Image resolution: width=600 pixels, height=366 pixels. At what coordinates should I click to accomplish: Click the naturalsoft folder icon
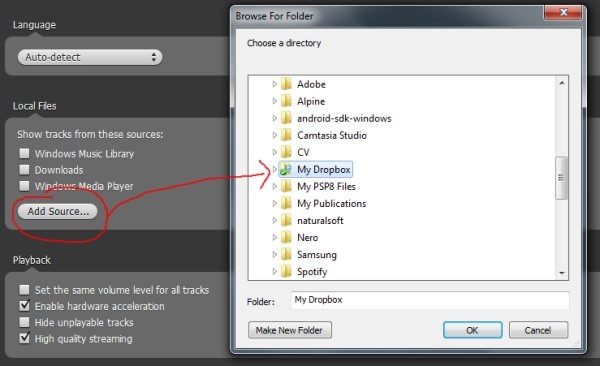[x=286, y=220]
